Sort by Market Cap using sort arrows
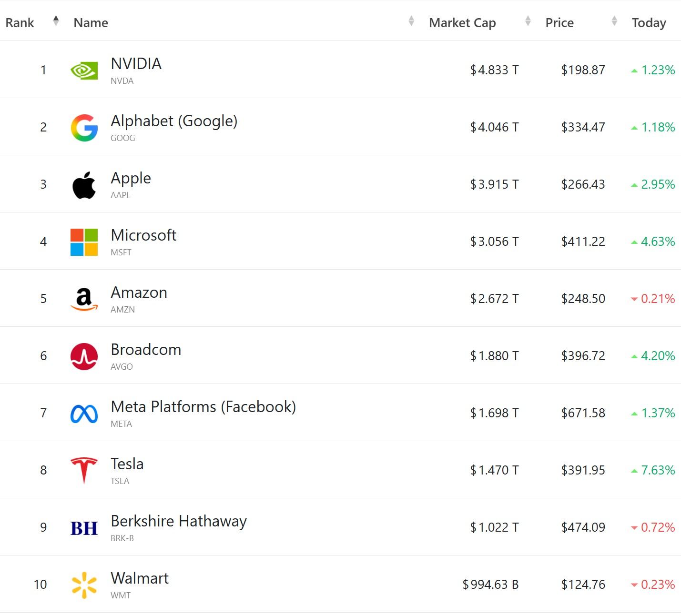 [x=528, y=21]
